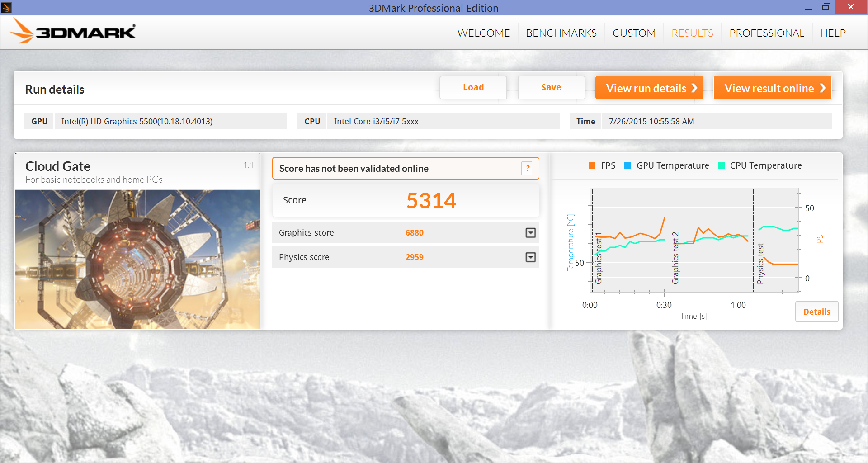Go to the Custom tab
The height and width of the screenshot is (463, 868).
pos(634,33)
